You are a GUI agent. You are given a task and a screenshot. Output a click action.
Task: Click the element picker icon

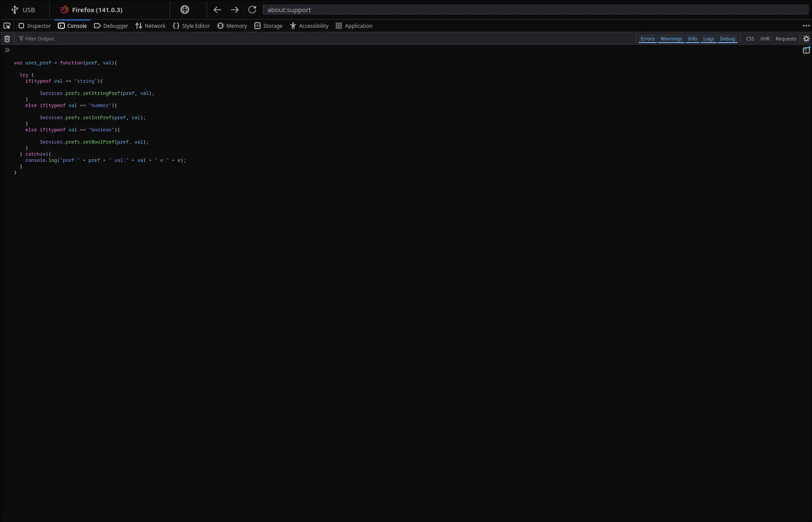(7, 26)
